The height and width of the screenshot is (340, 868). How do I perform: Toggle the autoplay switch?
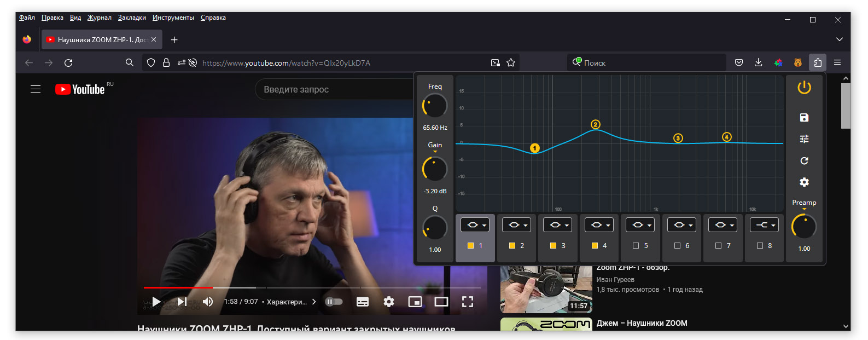(x=334, y=302)
